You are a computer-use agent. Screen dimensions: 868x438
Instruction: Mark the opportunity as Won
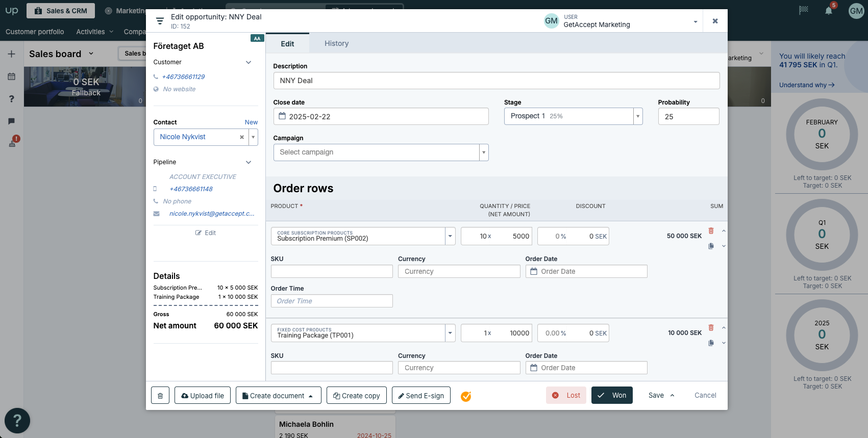(x=612, y=395)
